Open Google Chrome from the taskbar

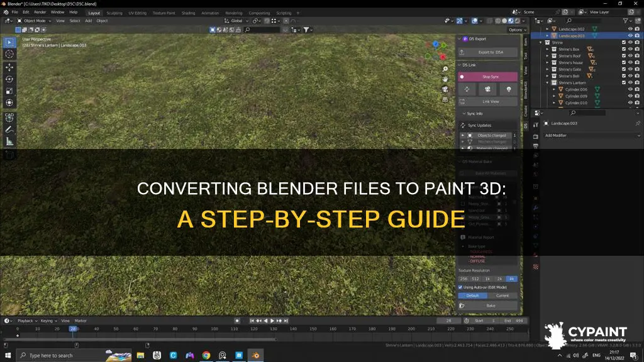(x=206, y=355)
